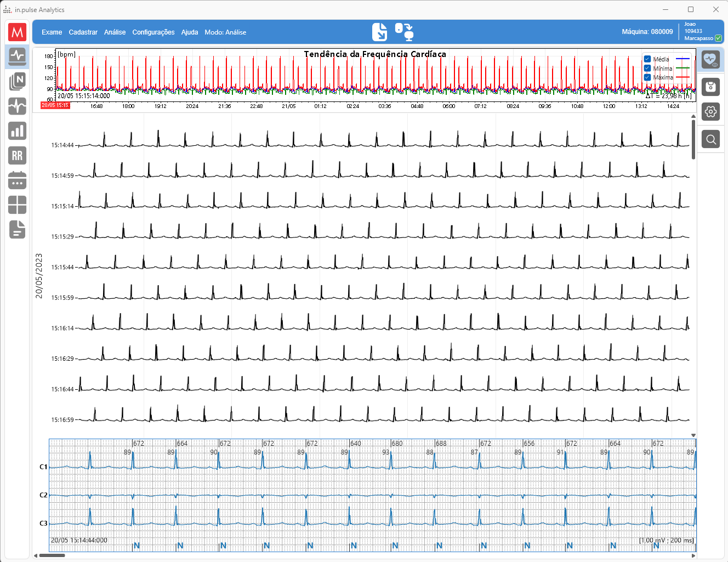Image resolution: width=728 pixels, height=562 pixels.
Task: Open the Ajuda menu
Action: tap(190, 32)
